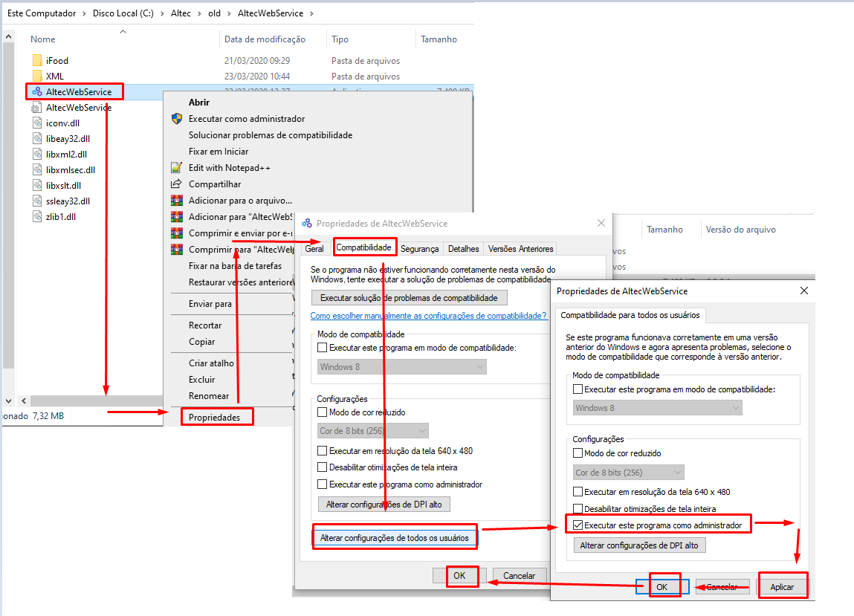
Task: Click the iFood folder icon
Action: (37, 60)
